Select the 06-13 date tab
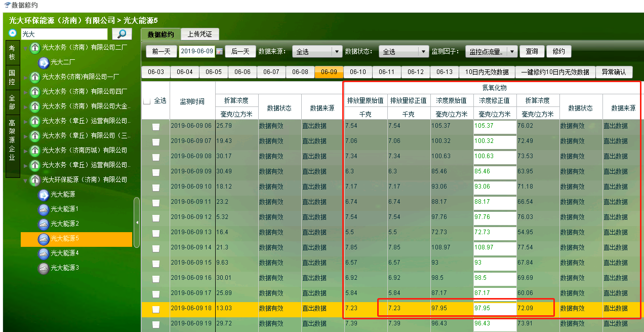 tap(445, 72)
